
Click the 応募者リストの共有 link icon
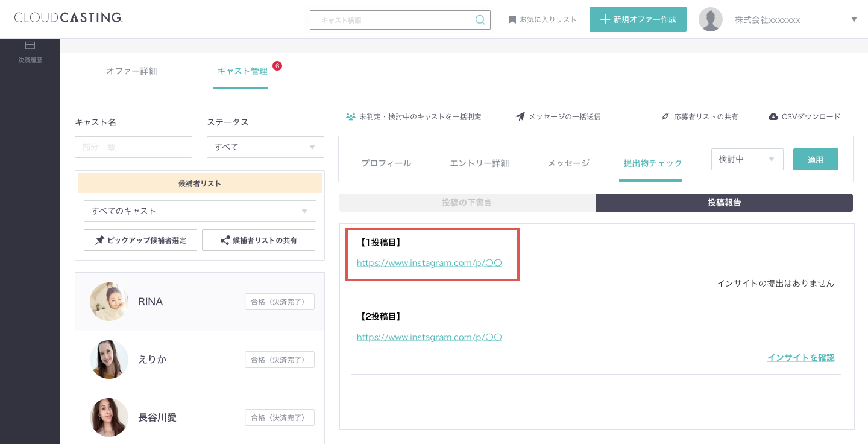click(665, 116)
